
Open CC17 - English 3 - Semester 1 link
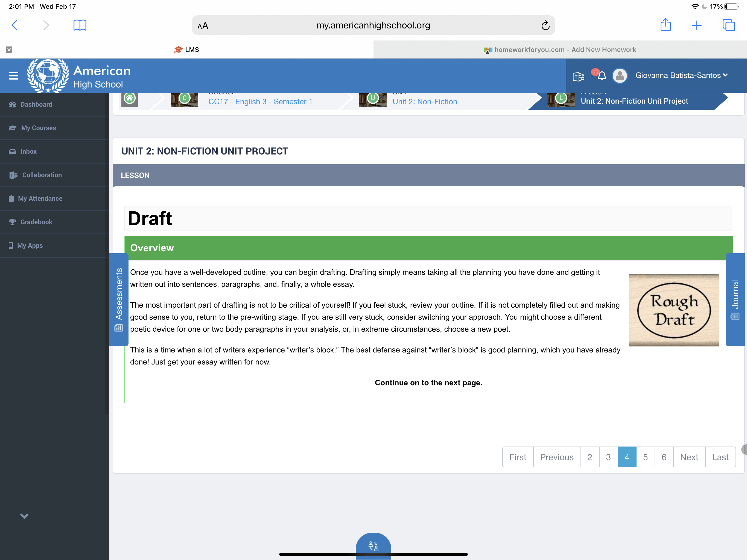pyautogui.click(x=260, y=102)
